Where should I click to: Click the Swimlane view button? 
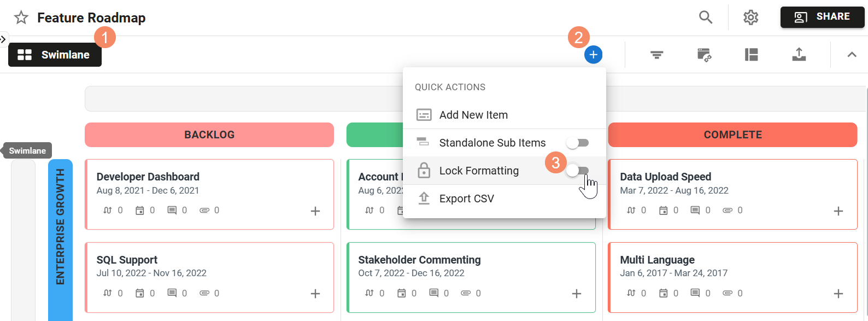55,55
